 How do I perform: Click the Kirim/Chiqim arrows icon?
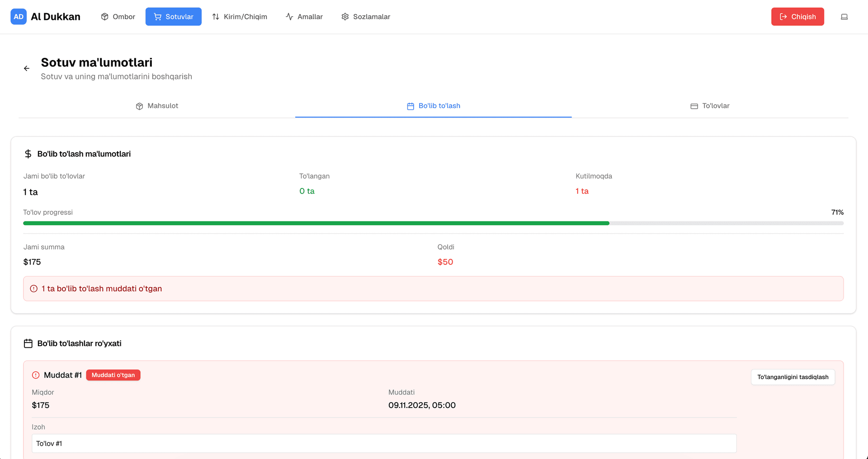pos(216,17)
